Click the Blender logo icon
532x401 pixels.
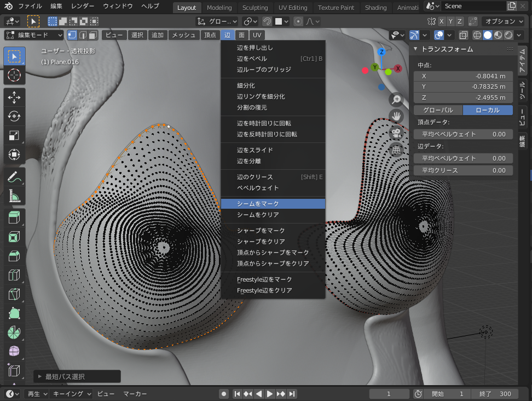click(8, 6)
